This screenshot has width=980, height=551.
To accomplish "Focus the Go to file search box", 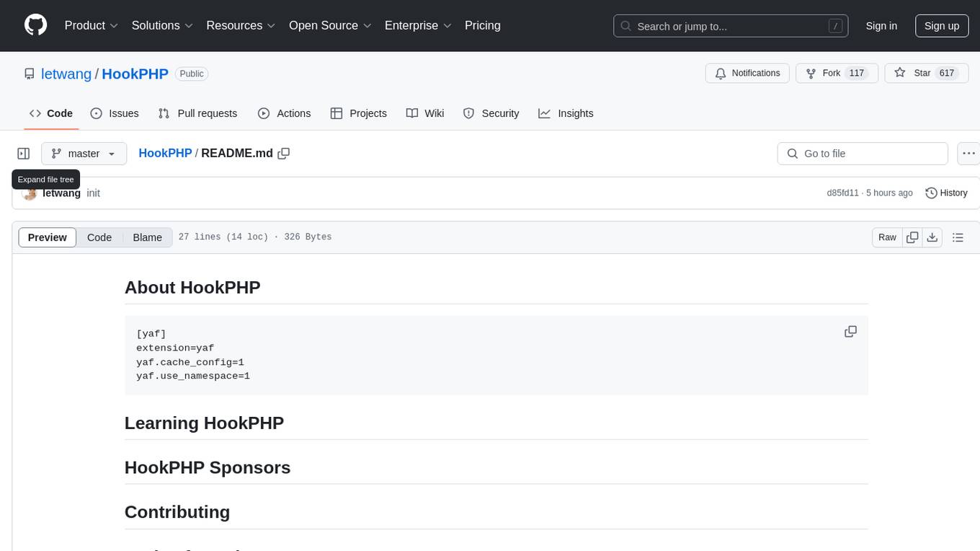I will [863, 154].
